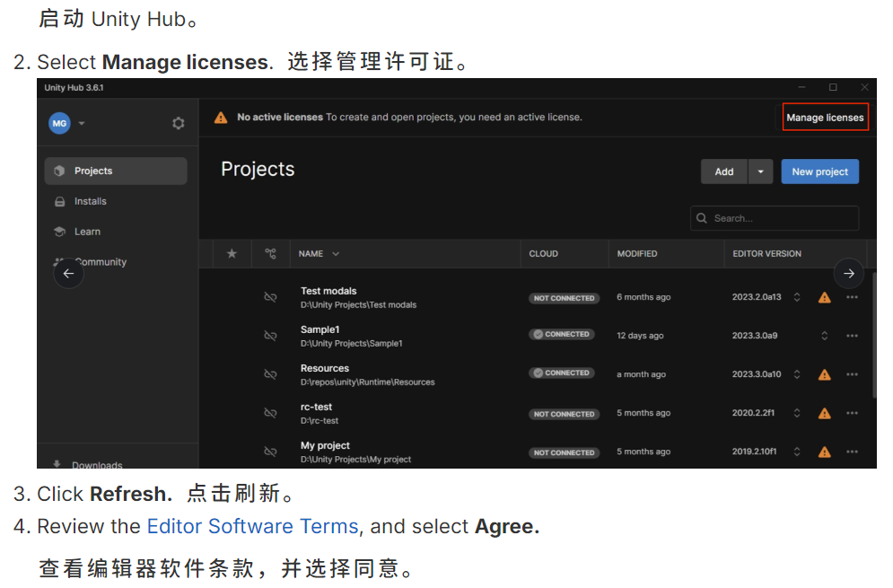The width and height of the screenshot is (893, 588).
Task: Expand the account dropdown caret beside MG
Action: pyautogui.click(x=82, y=123)
